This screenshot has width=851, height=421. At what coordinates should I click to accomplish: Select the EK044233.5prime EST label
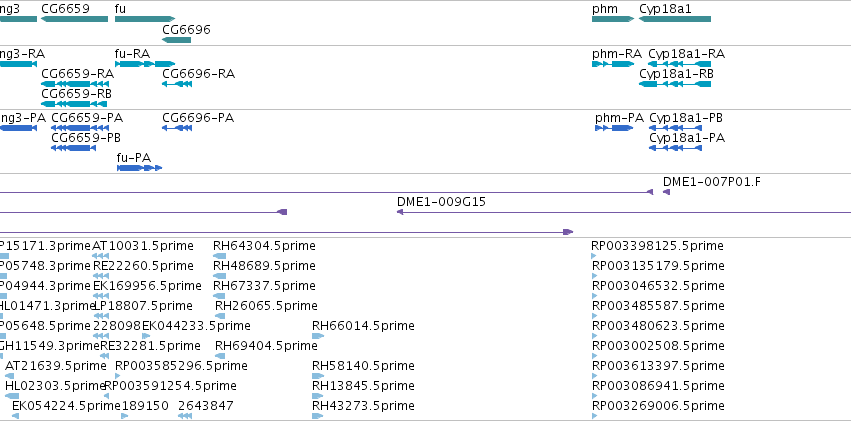coord(196,326)
